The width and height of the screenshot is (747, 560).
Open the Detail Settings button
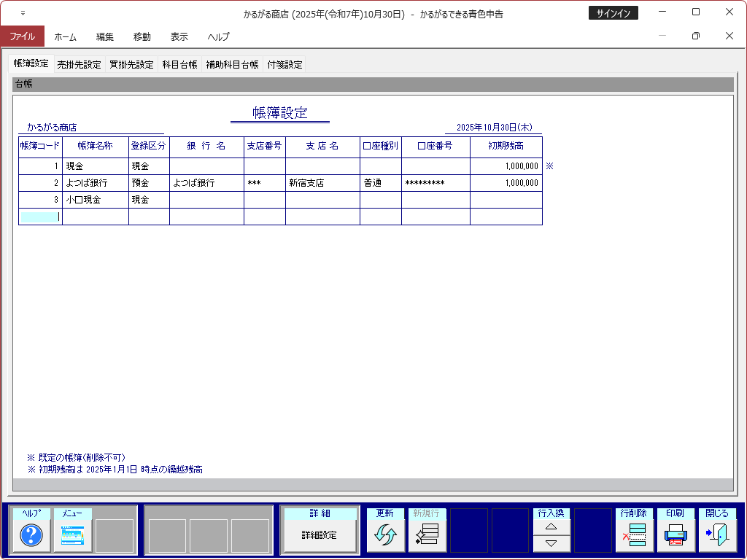[320, 536]
